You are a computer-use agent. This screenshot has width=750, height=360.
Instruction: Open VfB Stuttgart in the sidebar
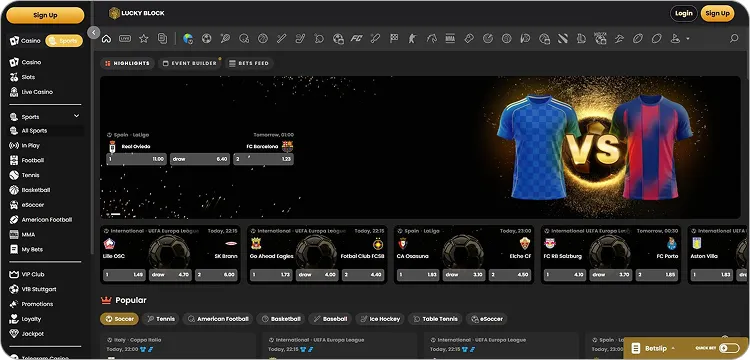[33, 289]
